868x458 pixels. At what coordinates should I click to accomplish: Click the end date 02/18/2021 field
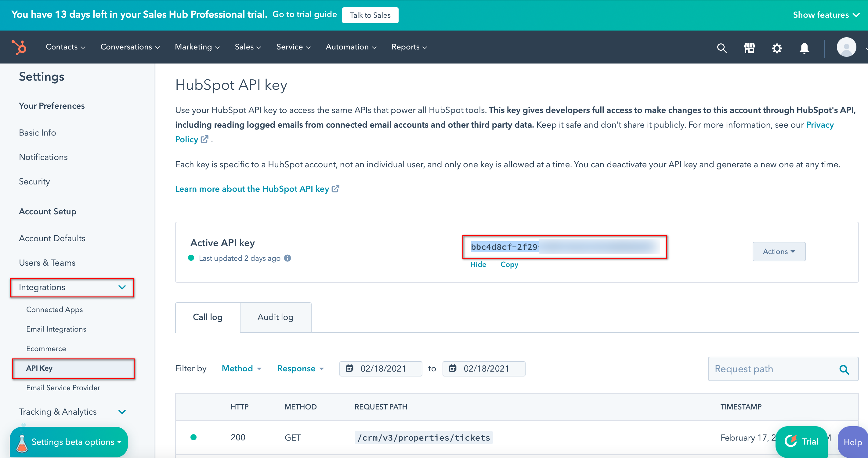[x=483, y=369]
